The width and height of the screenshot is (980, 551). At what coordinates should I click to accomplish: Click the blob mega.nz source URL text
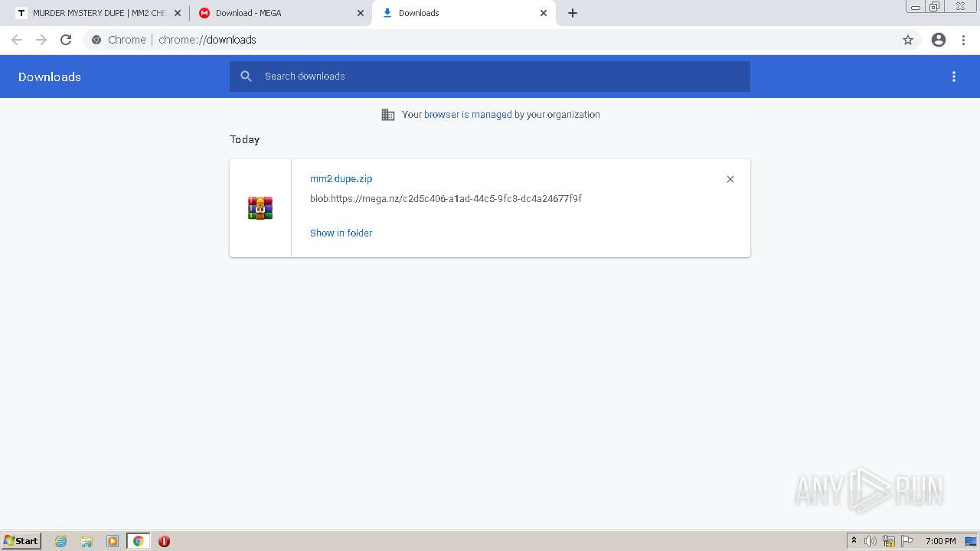click(446, 198)
